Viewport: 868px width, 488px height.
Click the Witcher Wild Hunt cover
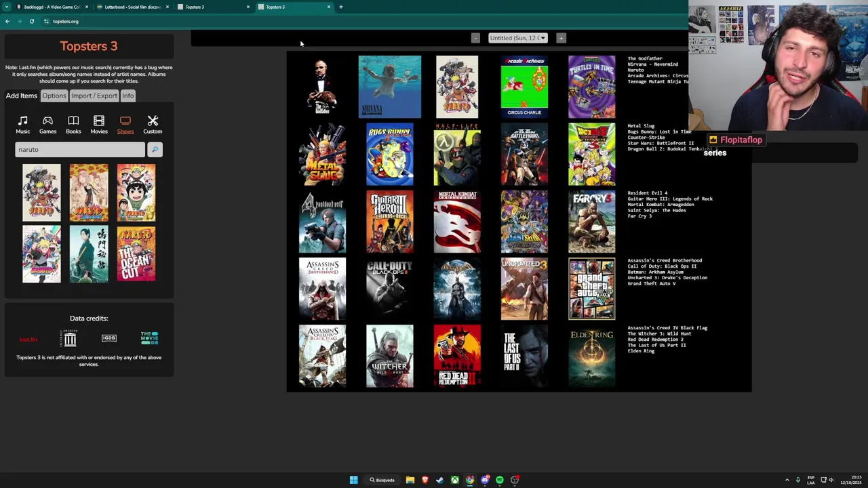(390, 356)
